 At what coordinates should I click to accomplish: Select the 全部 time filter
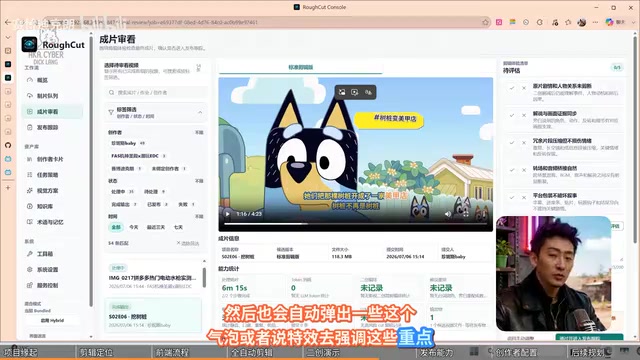[x=116, y=227]
